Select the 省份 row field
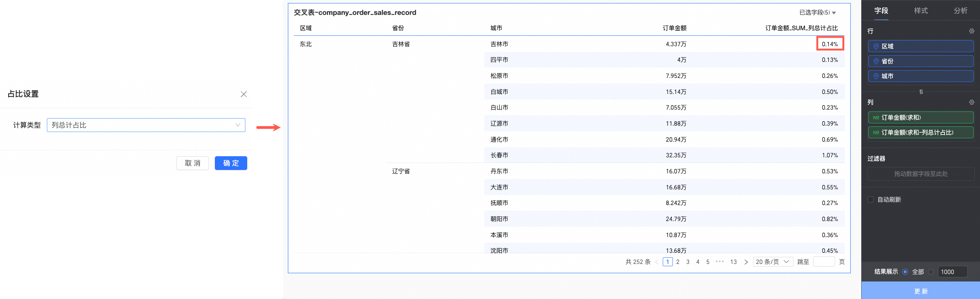 (x=921, y=61)
